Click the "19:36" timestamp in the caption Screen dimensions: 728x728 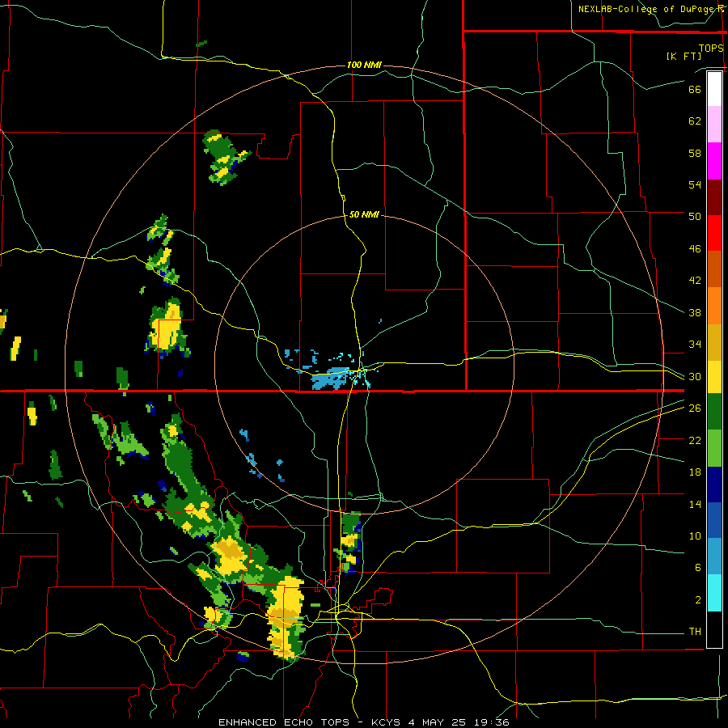[x=492, y=722]
